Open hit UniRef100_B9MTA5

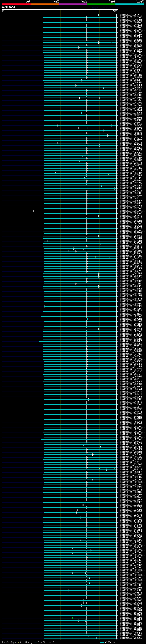click(131, 27)
